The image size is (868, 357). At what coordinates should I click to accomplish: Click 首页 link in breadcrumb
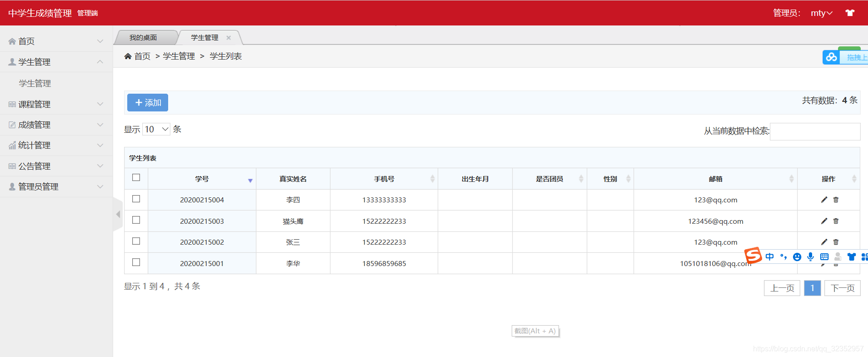coord(142,56)
